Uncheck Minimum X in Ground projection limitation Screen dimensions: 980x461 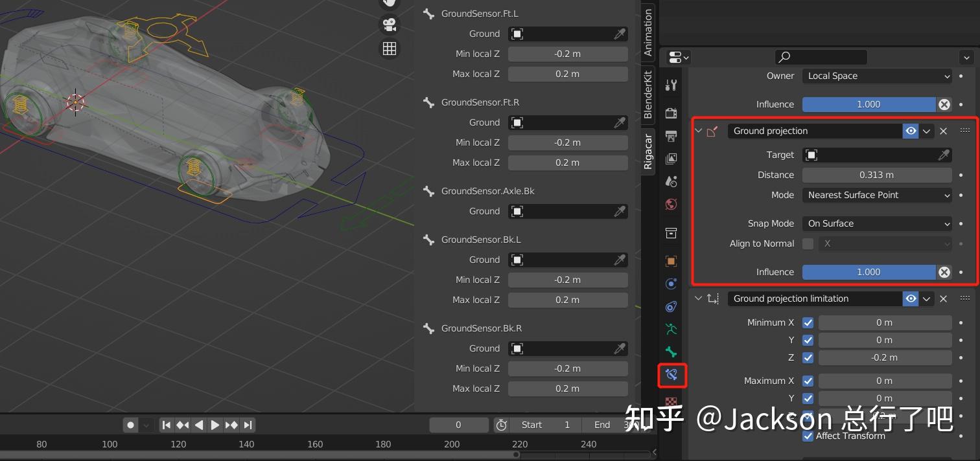(808, 322)
